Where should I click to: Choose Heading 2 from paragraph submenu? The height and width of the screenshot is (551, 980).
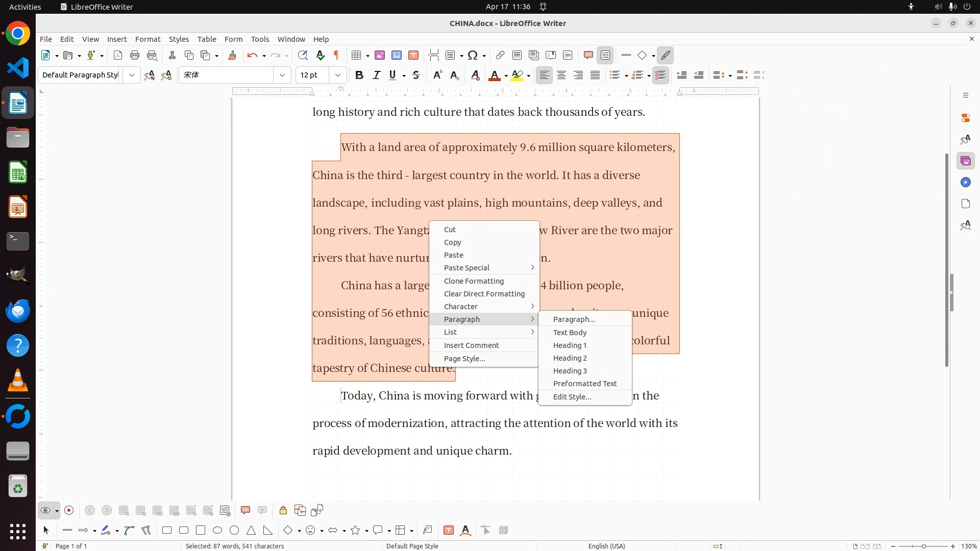point(570,358)
